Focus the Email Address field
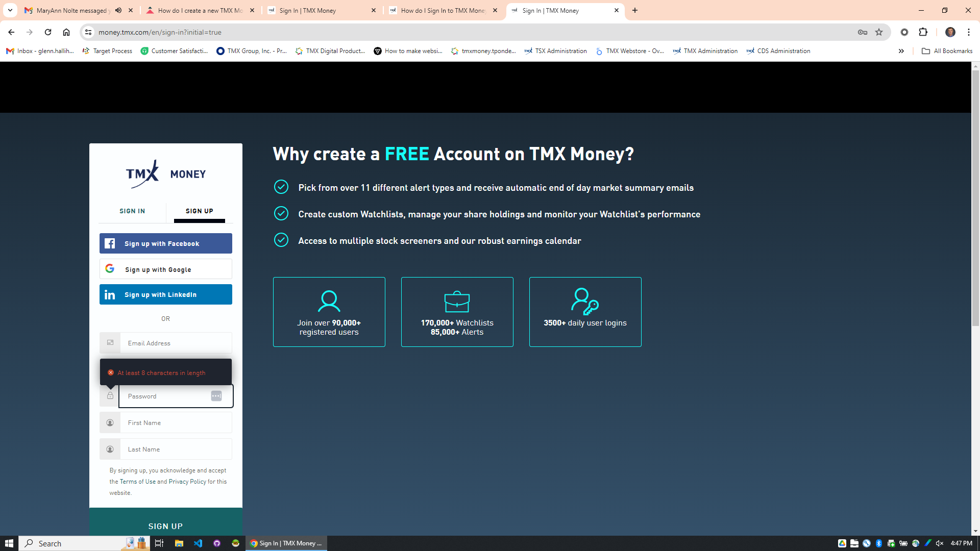Viewport: 980px width, 551px height. click(176, 343)
